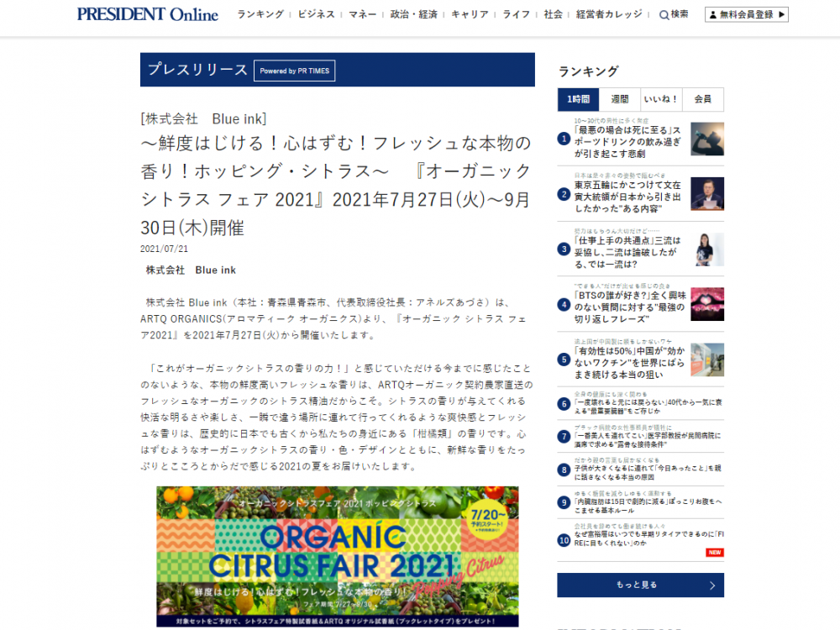Select the 1時間 ranking tab
Viewport: 840px width, 630px height.
pyautogui.click(x=578, y=99)
